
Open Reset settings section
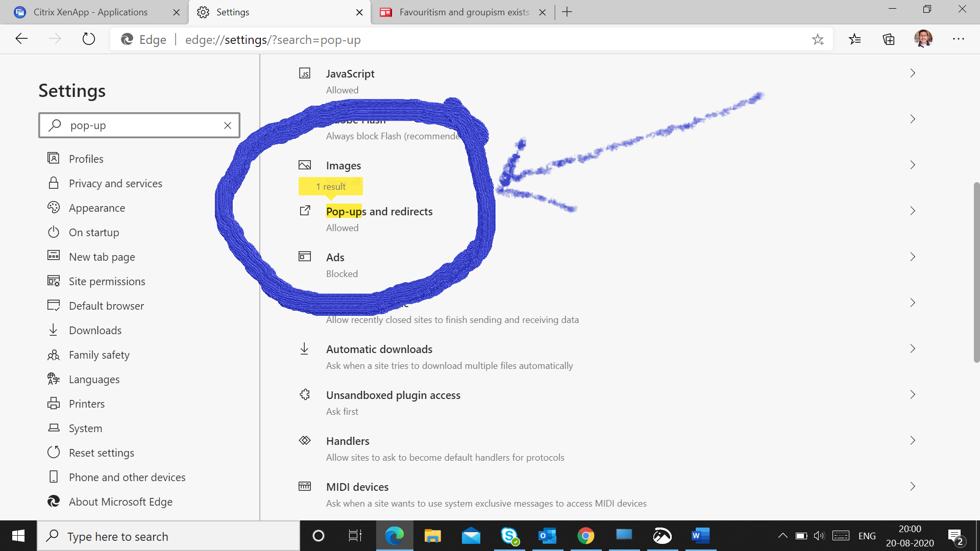click(x=101, y=453)
